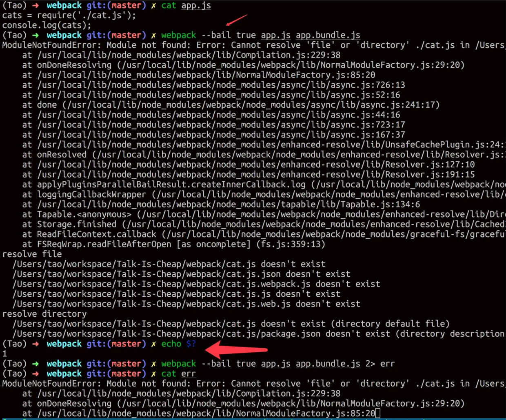Click the underlined app.js in the cat command
Image resolution: width=506 pixels, height=420 pixels.
[196, 5]
